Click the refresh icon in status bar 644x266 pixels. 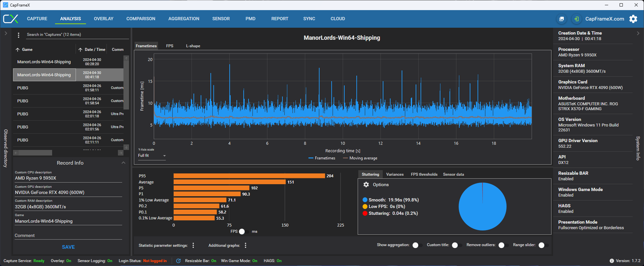[178, 261]
